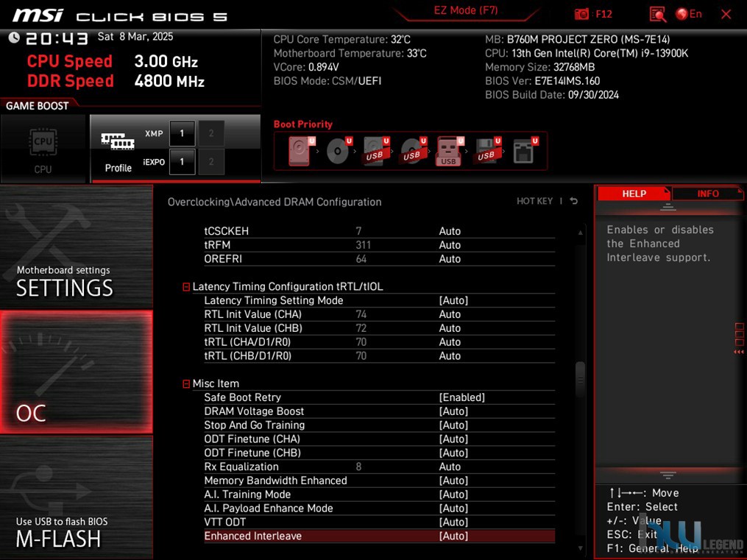Click the Overclocking\Advanced DRAM Configuration breadcrumb
The width and height of the screenshot is (747, 560).
275,202
